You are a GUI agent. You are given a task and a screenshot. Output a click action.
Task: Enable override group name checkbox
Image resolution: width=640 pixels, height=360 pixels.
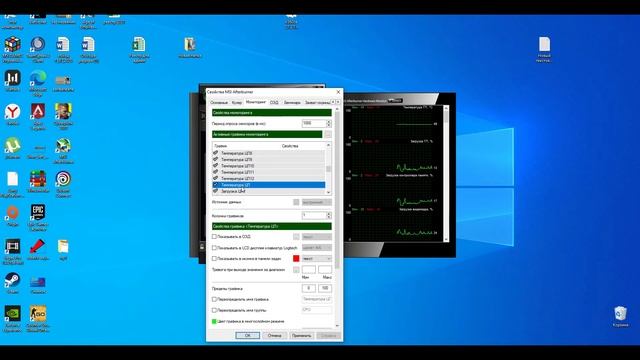(214, 310)
